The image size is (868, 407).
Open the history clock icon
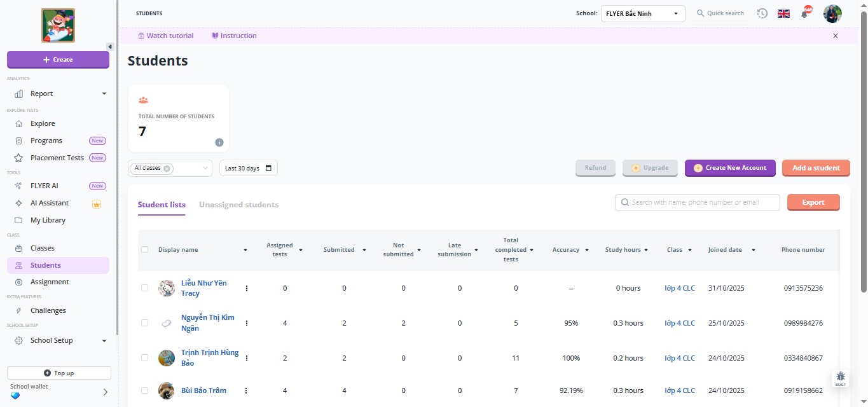point(762,13)
